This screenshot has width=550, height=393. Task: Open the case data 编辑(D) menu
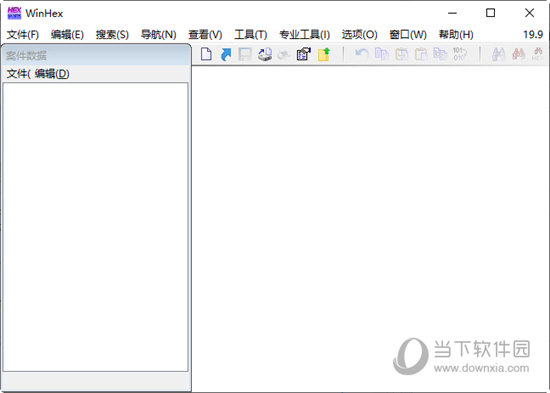52,74
